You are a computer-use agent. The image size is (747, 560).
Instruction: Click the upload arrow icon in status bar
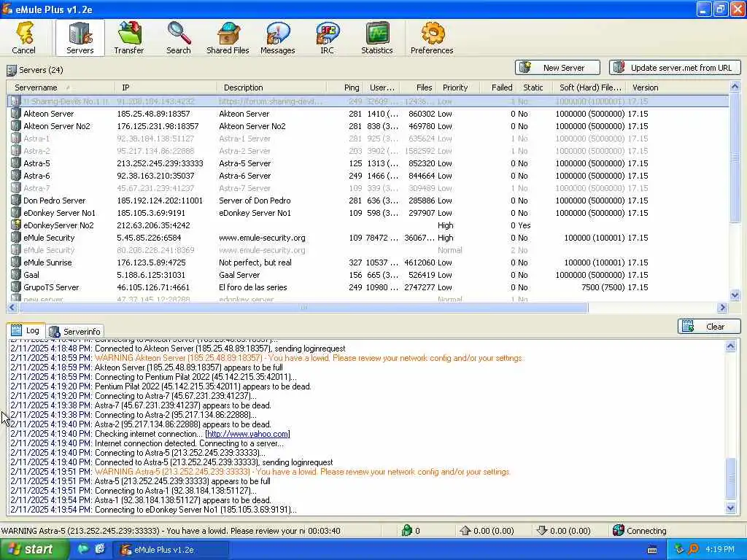click(465, 531)
